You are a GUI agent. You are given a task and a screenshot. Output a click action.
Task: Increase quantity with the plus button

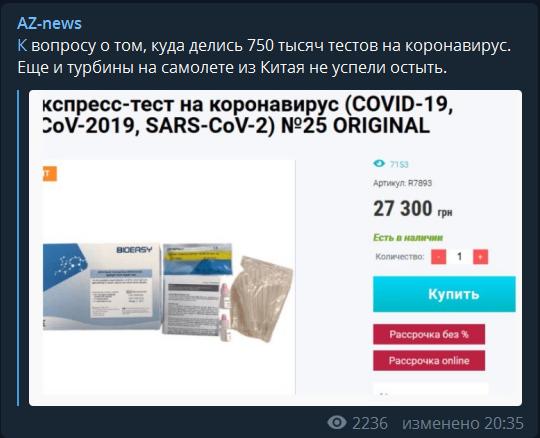click(480, 257)
